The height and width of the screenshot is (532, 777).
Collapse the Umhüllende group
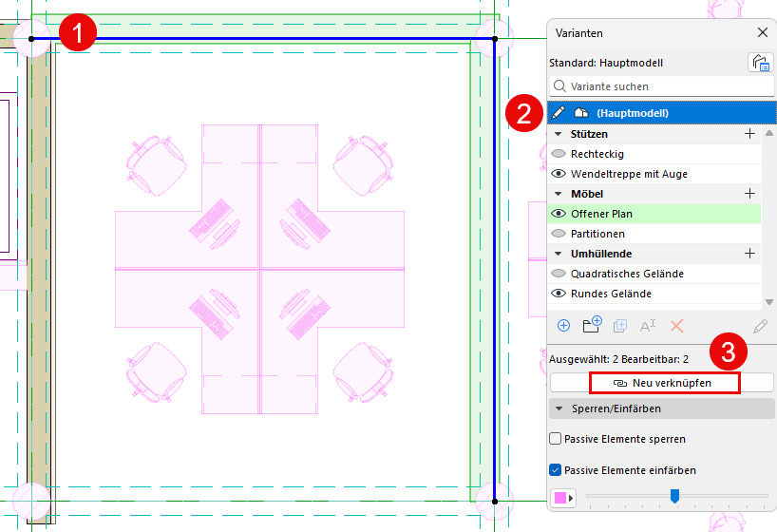(558, 254)
